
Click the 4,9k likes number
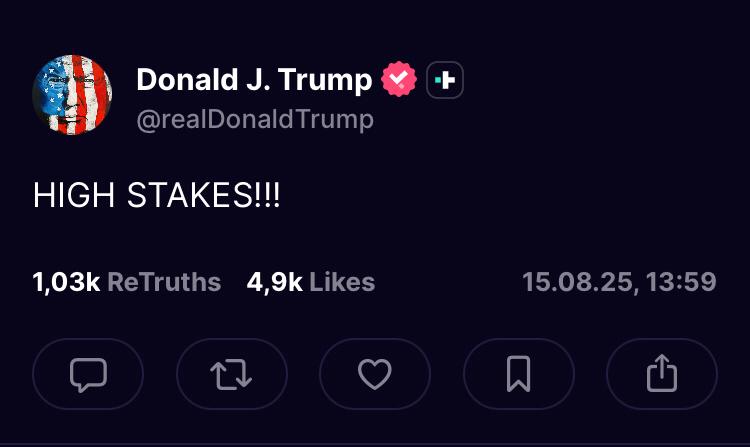[274, 282]
